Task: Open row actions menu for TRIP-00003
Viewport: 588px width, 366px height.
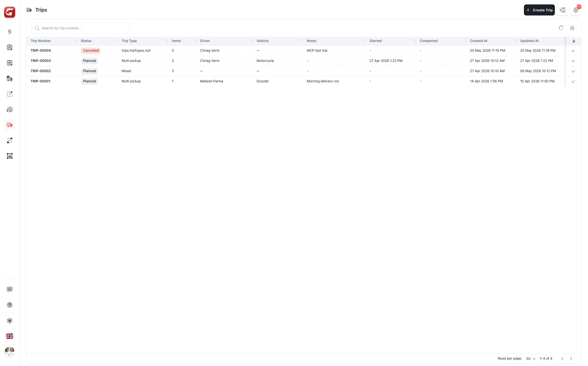Action: point(574,61)
